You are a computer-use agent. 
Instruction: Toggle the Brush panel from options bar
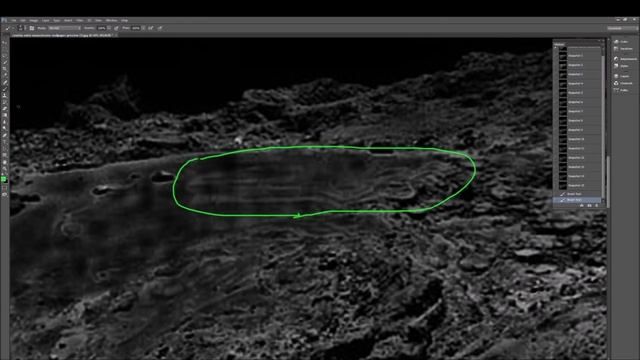[x=32, y=28]
